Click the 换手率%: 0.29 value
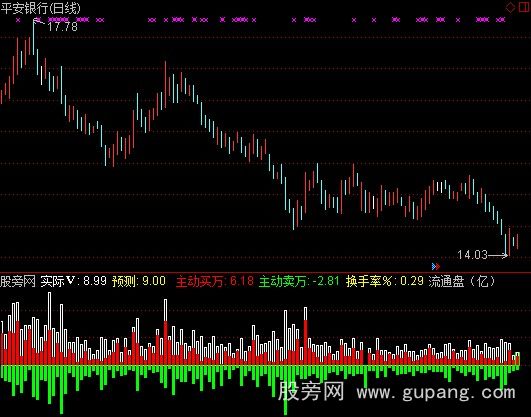 [x=385, y=281]
